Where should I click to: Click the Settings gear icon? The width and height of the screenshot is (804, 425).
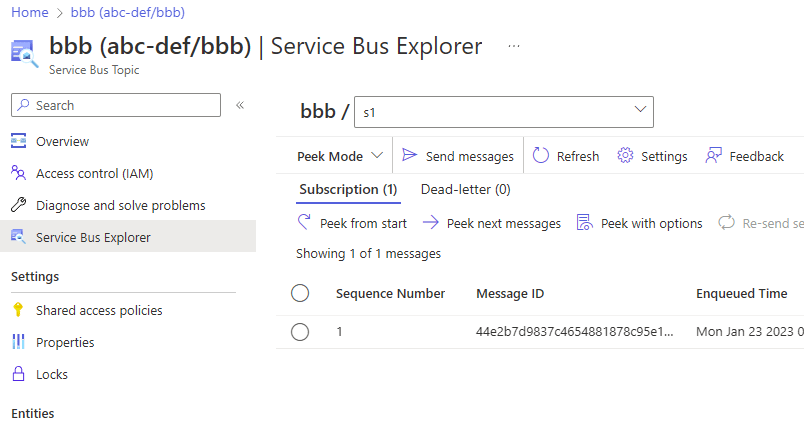click(625, 155)
